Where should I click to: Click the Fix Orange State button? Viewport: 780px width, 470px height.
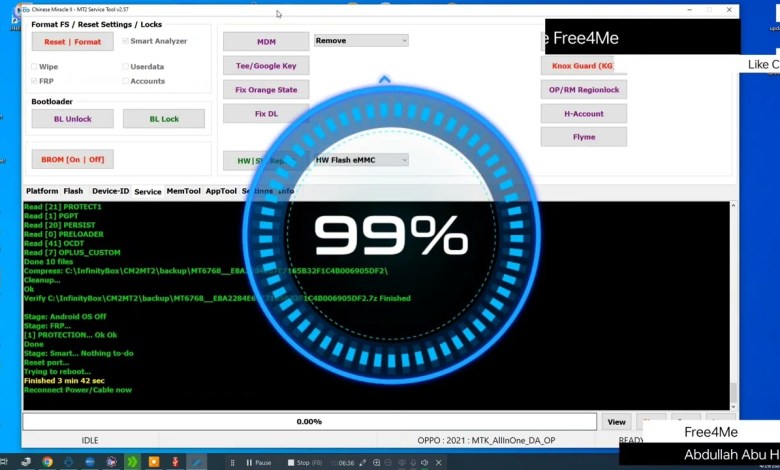tap(266, 90)
